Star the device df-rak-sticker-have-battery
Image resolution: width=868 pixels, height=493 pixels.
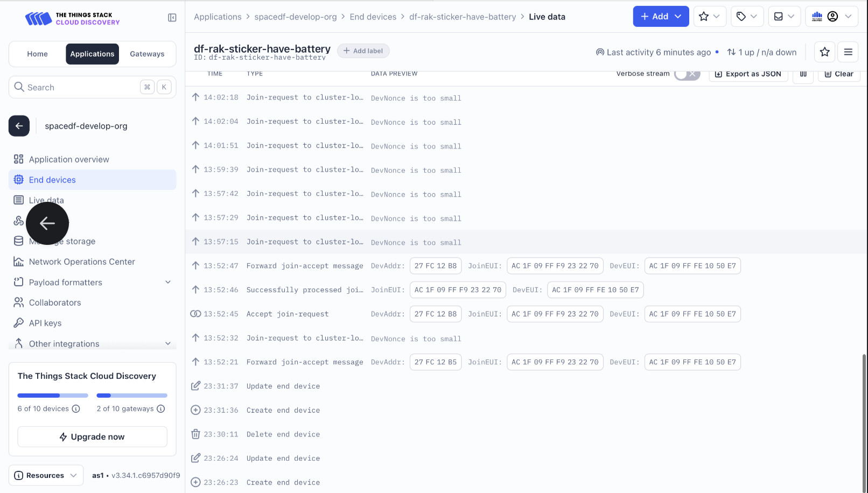tap(824, 52)
